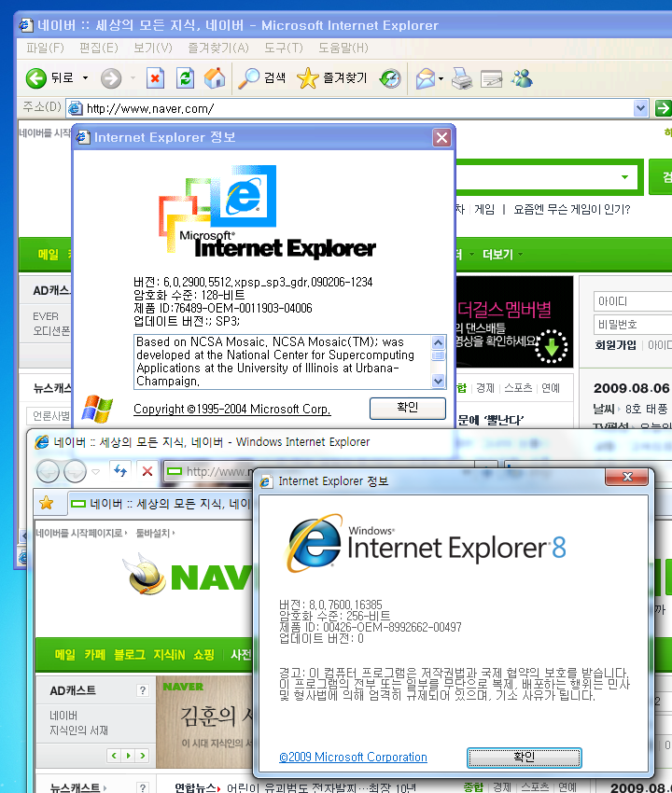The image size is (672, 793).
Task: Print page with printer icon in IE6
Action: pyautogui.click(x=461, y=78)
